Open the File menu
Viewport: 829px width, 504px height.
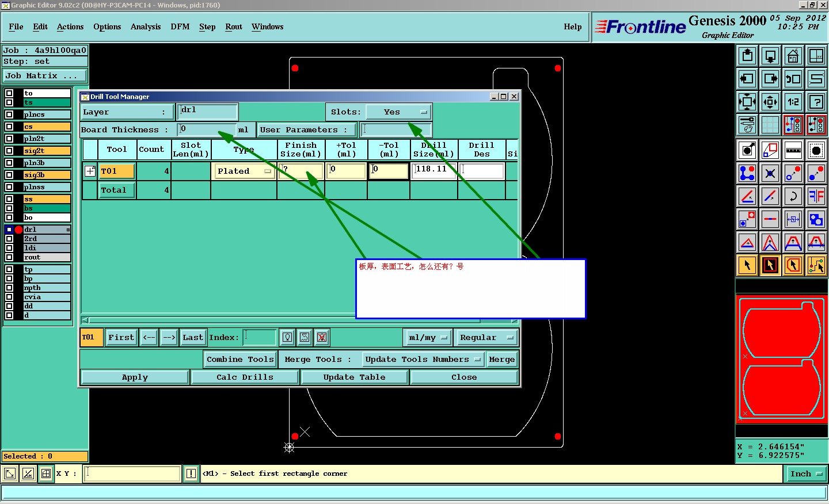pyautogui.click(x=16, y=27)
